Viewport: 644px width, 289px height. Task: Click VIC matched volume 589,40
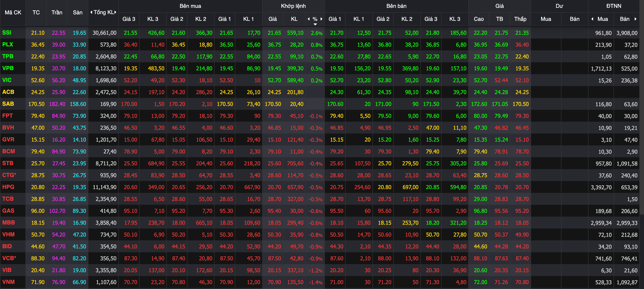tap(295, 80)
